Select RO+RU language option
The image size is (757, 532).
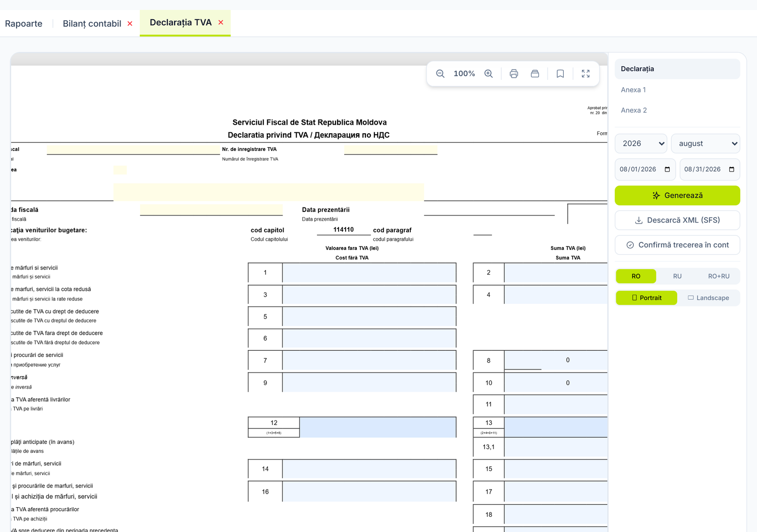[719, 276]
